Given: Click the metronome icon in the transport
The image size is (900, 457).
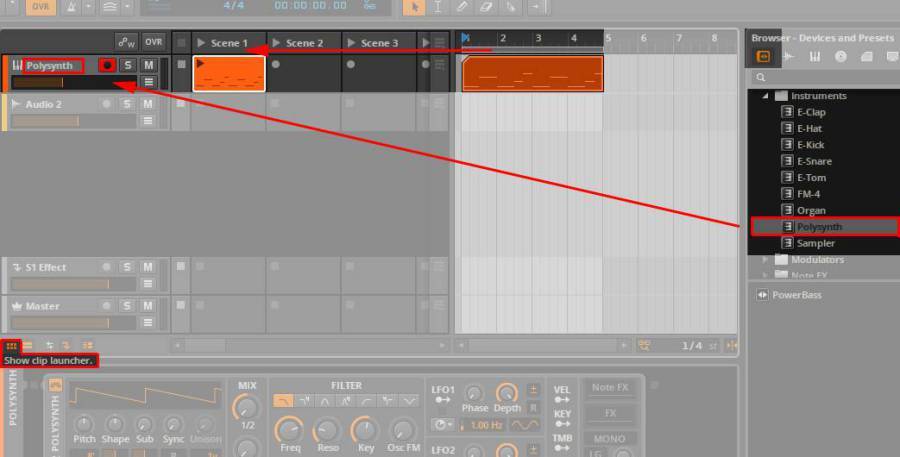Looking at the screenshot, I should click(x=72, y=7).
